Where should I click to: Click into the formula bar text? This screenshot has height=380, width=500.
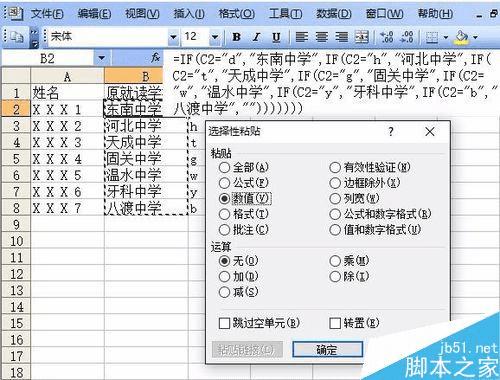pos(333,84)
